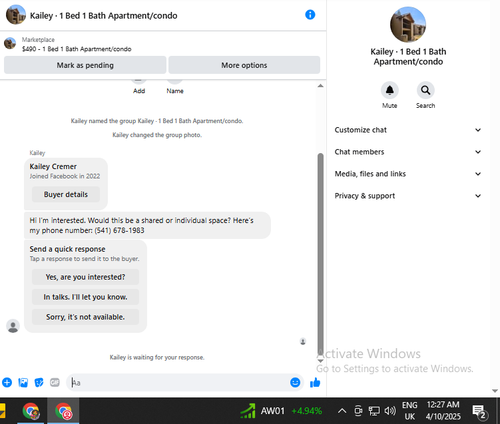Click the active Chrome profile taskbar icon
Viewport: 500px width, 424px height.
[63, 411]
